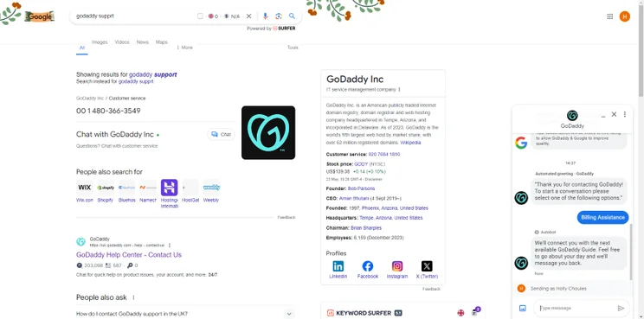Click three-dot menu beside GoDaddy result URL
This screenshot has width=644, height=319.
tap(169, 246)
